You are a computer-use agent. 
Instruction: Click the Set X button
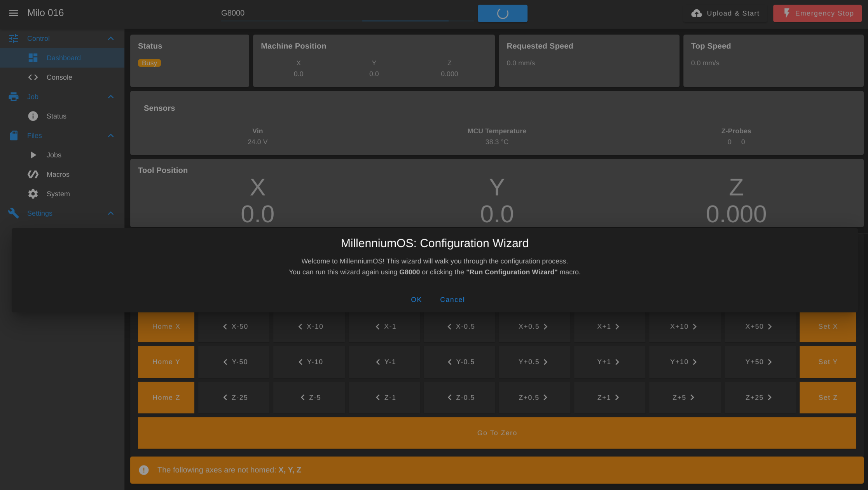[828, 327]
